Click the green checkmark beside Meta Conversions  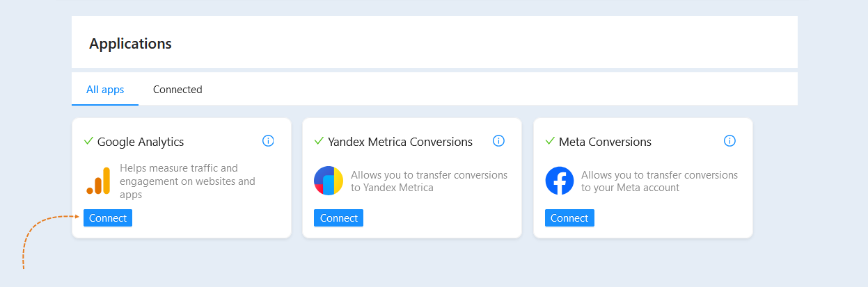[550, 141]
